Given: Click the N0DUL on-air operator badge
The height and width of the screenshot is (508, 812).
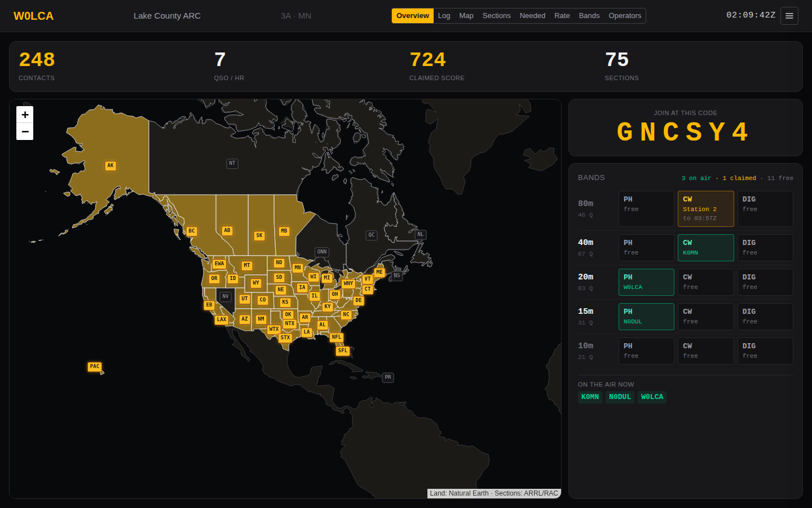Looking at the screenshot, I should click(620, 397).
